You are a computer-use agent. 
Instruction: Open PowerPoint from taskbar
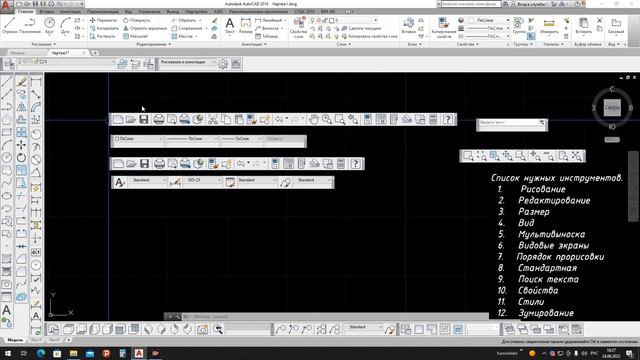point(106,353)
